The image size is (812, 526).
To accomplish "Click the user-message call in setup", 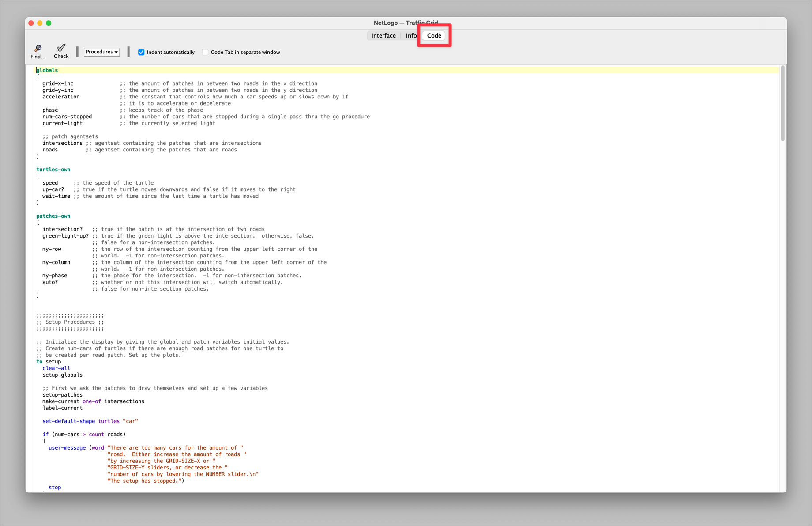I will click(67, 447).
